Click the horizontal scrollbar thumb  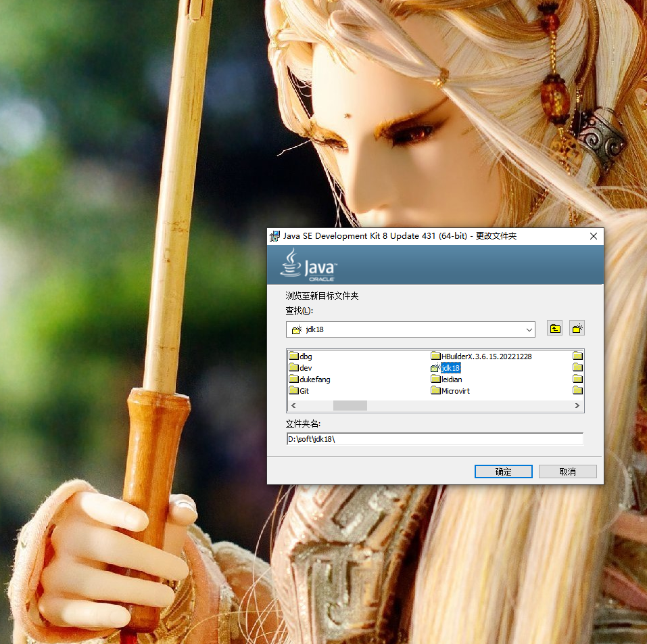click(x=350, y=406)
